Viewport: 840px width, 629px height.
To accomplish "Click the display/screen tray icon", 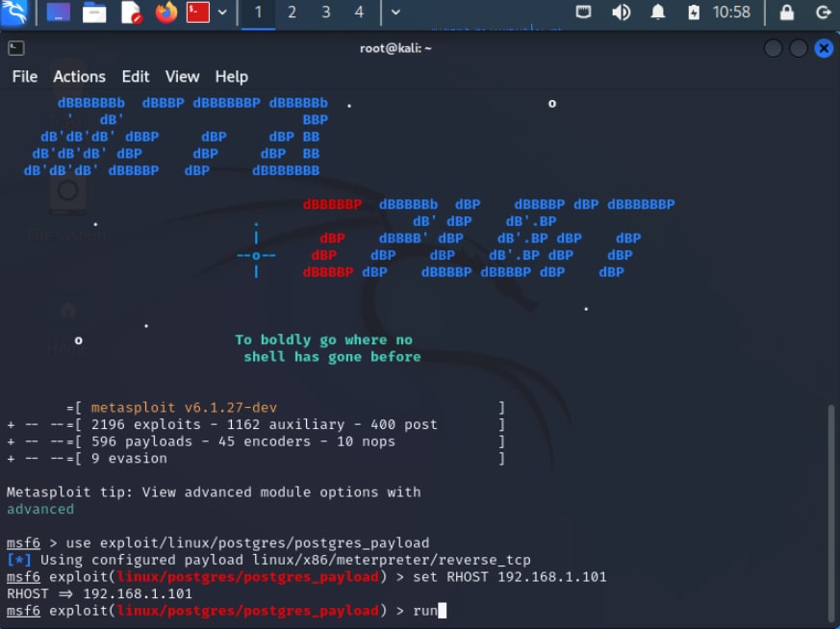I will coord(583,12).
